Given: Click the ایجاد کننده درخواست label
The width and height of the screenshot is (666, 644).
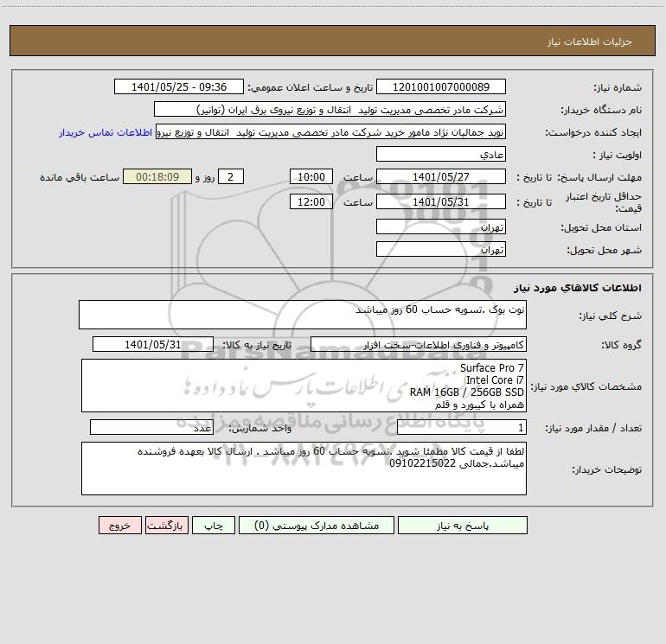Looking at the screenshot, I should click(593, 132).
